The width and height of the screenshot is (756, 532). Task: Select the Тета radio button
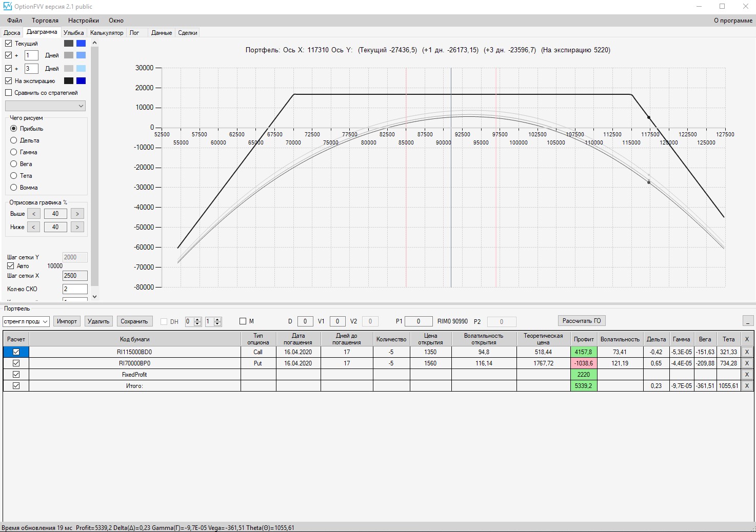[x=14, y=176]
